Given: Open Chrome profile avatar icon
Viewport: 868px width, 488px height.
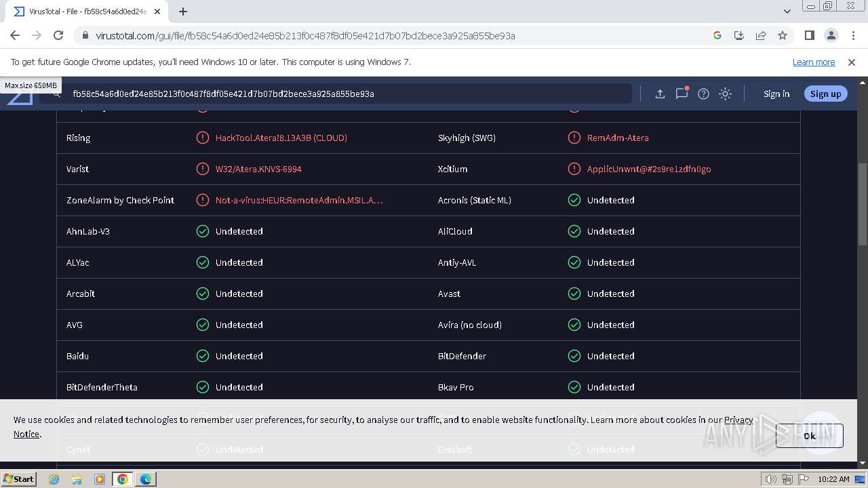Looking at the screenshot, I should 831,35.
